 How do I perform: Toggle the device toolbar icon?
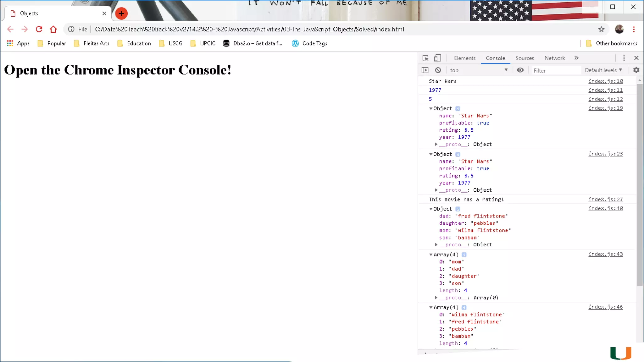pos(437,58)
